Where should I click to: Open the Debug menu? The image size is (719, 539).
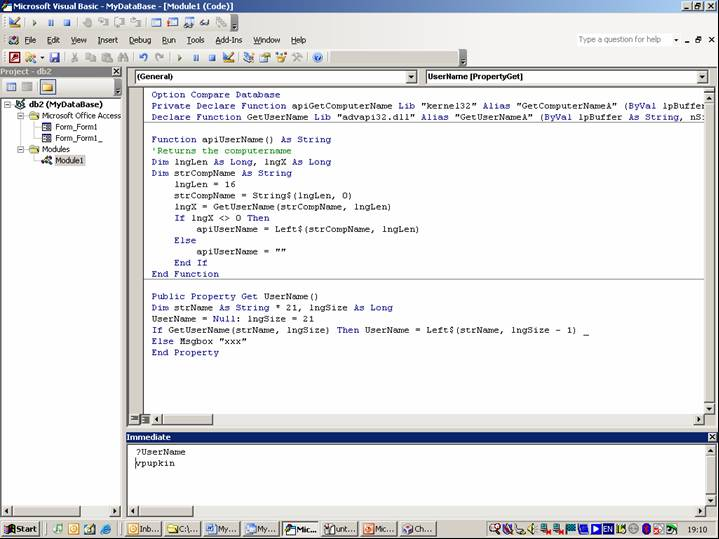pyautogui.click(x=138, y=40)
